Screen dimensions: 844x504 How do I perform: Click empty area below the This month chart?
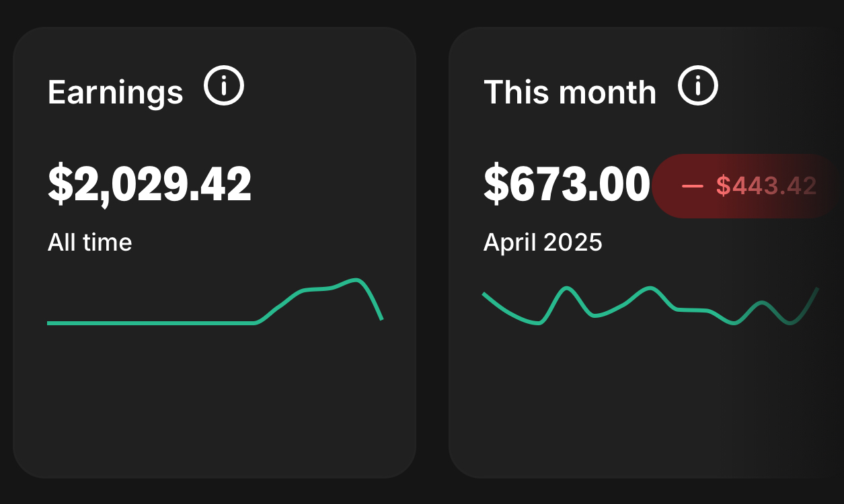pos(646,396)
